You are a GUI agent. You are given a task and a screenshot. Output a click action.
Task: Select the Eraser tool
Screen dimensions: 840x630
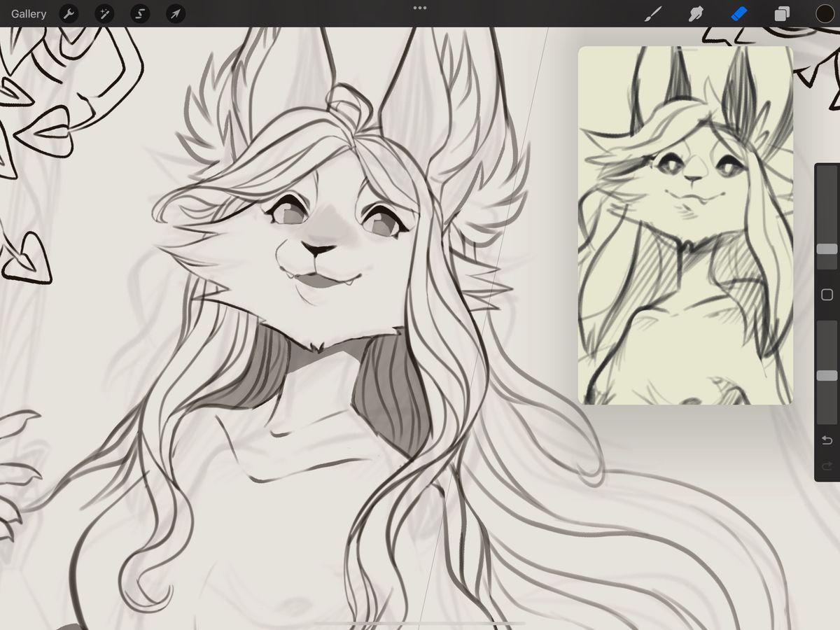click(739, 13)
